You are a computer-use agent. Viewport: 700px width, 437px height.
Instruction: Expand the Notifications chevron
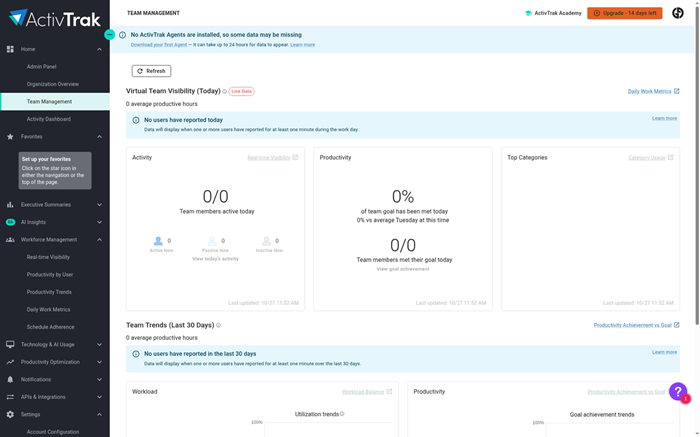point(100,379)
